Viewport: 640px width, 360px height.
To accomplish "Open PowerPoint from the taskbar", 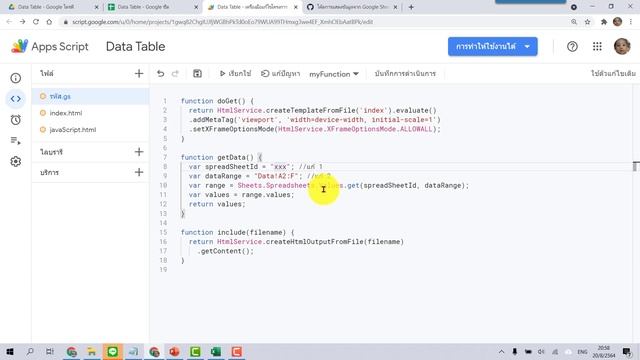I will tap(175, 351).
